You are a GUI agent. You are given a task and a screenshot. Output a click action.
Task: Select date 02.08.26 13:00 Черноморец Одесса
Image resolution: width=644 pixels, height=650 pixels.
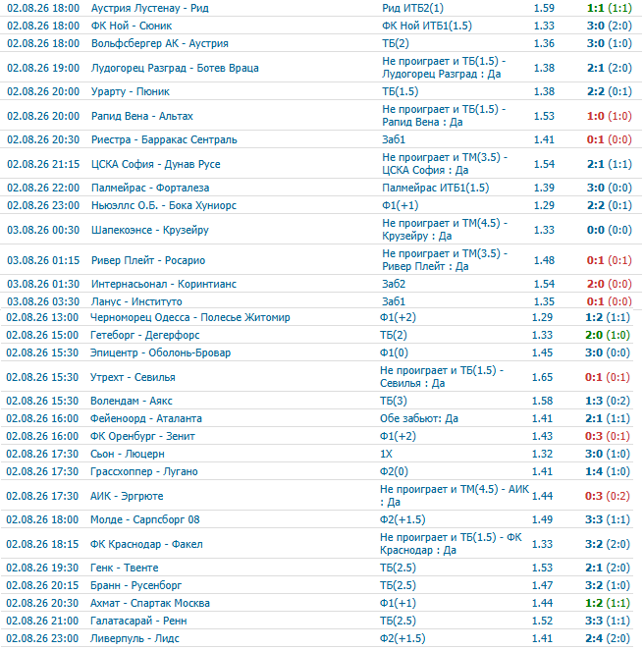[x=42, y=317]
